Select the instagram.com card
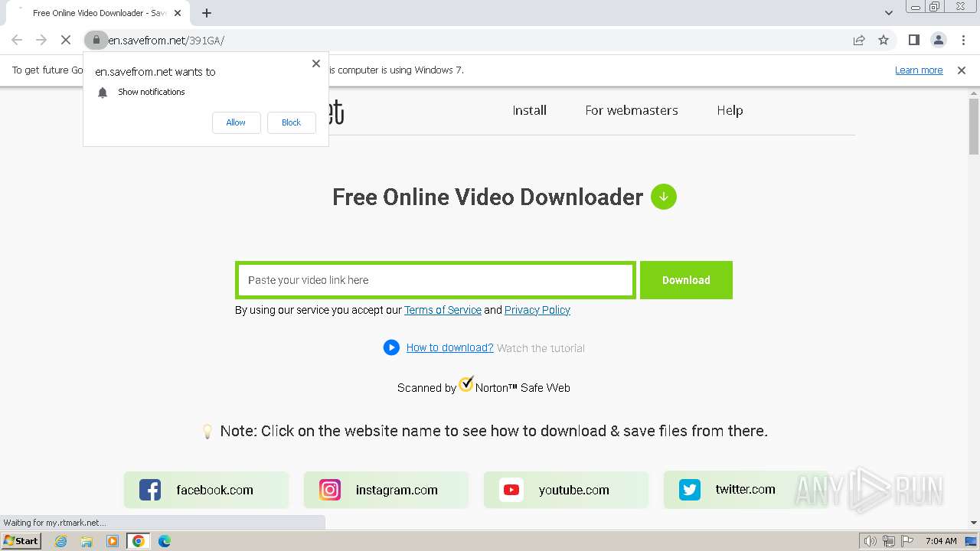This screenshot has width=980, height=551. click(386, 490)
